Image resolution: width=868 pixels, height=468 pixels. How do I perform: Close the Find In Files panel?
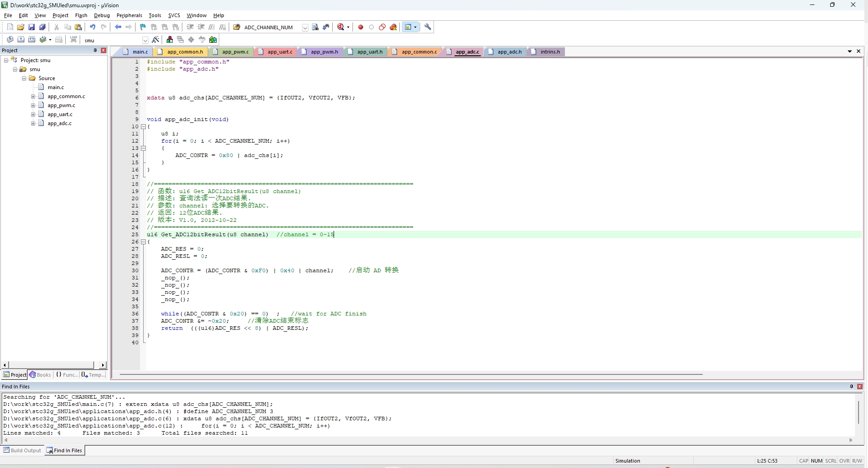coord(860,387)
